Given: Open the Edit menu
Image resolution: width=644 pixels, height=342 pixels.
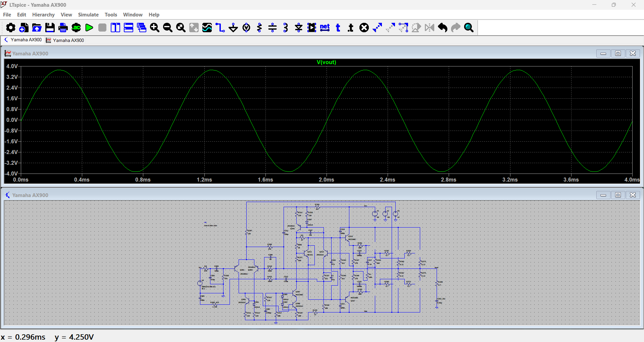Looking at the screenshot, I should [21, 15].
